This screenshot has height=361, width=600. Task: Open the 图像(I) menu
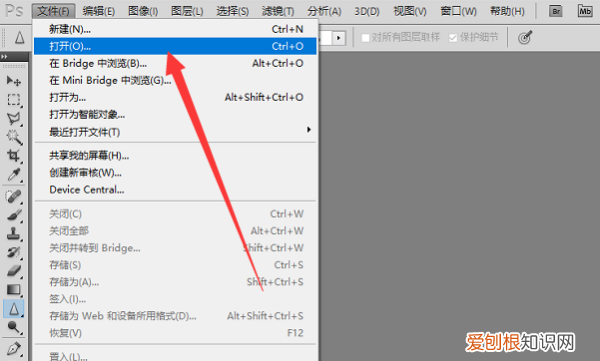(143, 11)
